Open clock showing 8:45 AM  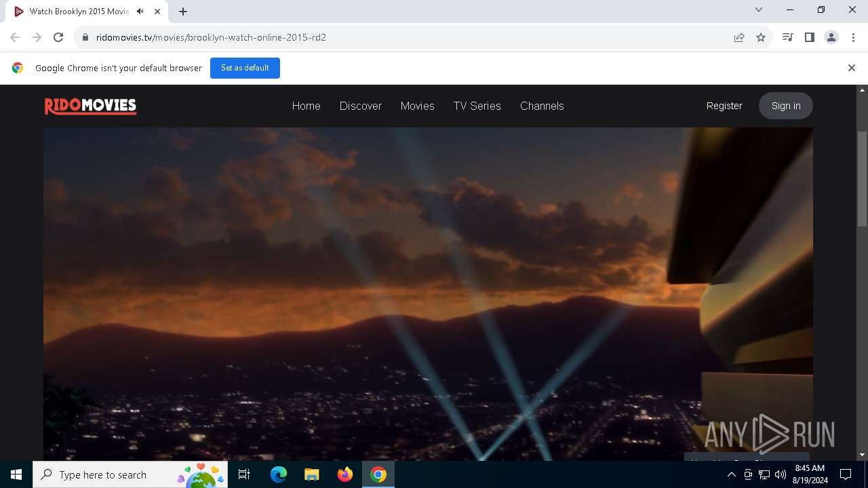(810, 474)
